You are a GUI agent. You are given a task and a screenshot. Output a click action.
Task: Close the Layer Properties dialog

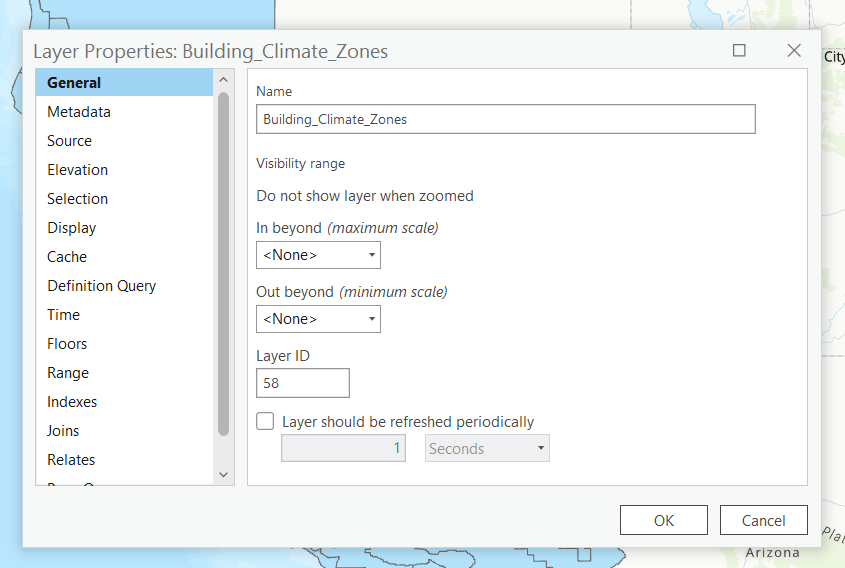pos(794,51)
